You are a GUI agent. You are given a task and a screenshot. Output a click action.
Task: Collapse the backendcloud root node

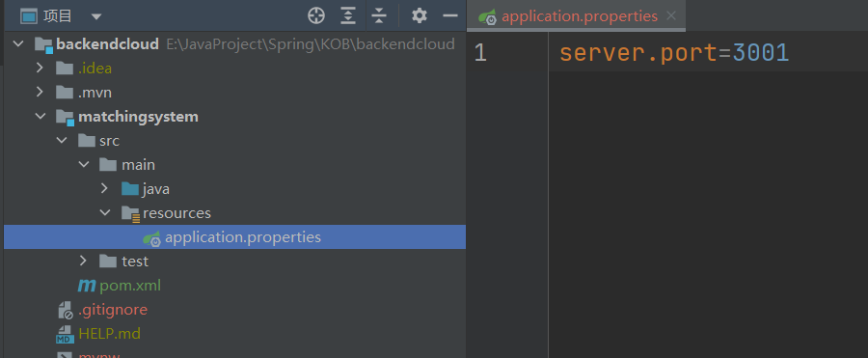pyautogui.click(x=17, y=43)
